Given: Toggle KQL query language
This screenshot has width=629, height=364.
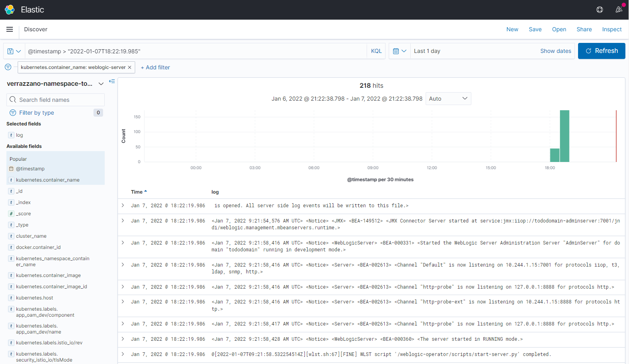Looking at the screenshot, I should click(x=376, y=51).
